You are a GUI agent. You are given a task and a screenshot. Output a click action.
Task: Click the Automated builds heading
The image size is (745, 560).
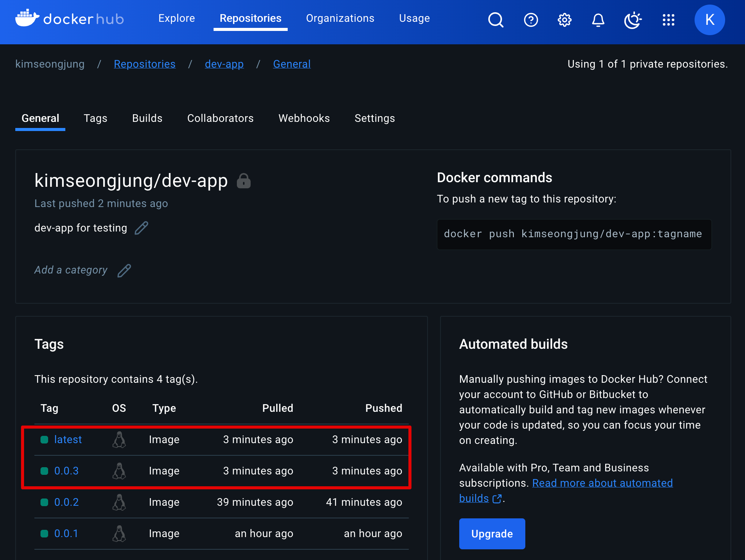pos(513,345)
